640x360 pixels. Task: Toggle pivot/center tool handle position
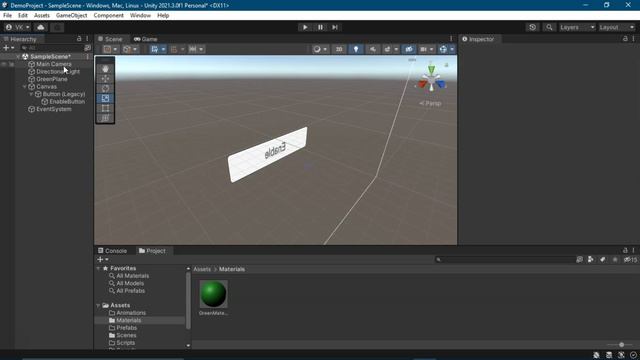pyautogui.click(x=110, y=49)
